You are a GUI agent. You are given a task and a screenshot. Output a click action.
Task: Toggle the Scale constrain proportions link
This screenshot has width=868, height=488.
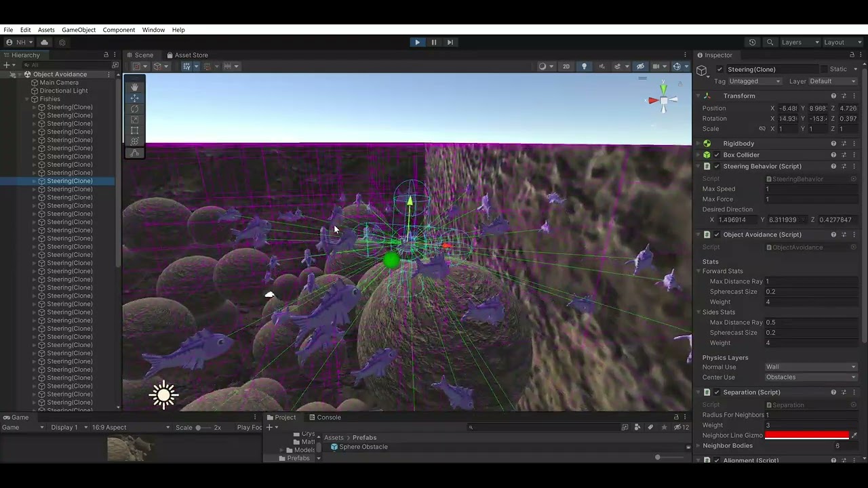[762, 129]
